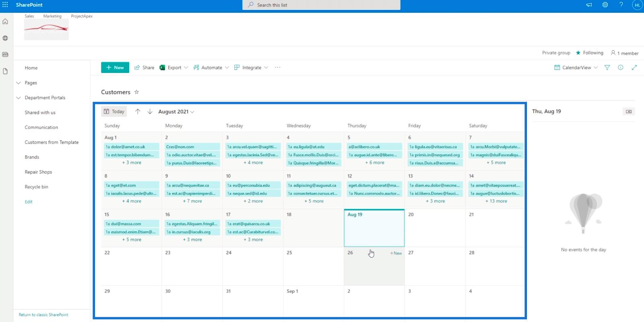Expand + 13 more on August 14
The height and width of the screenshot is (322, 644).
(x=496, y=201)
